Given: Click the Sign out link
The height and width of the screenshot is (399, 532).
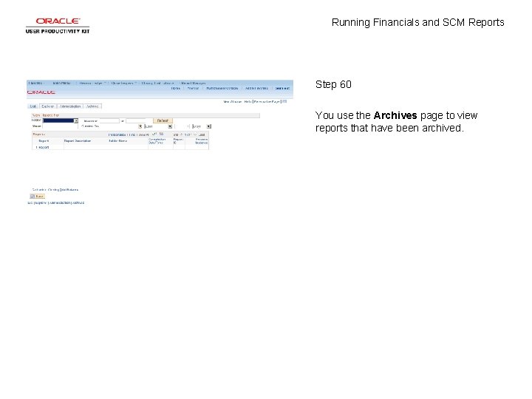Looking at the screenshot, I should (x=282, y=88).
